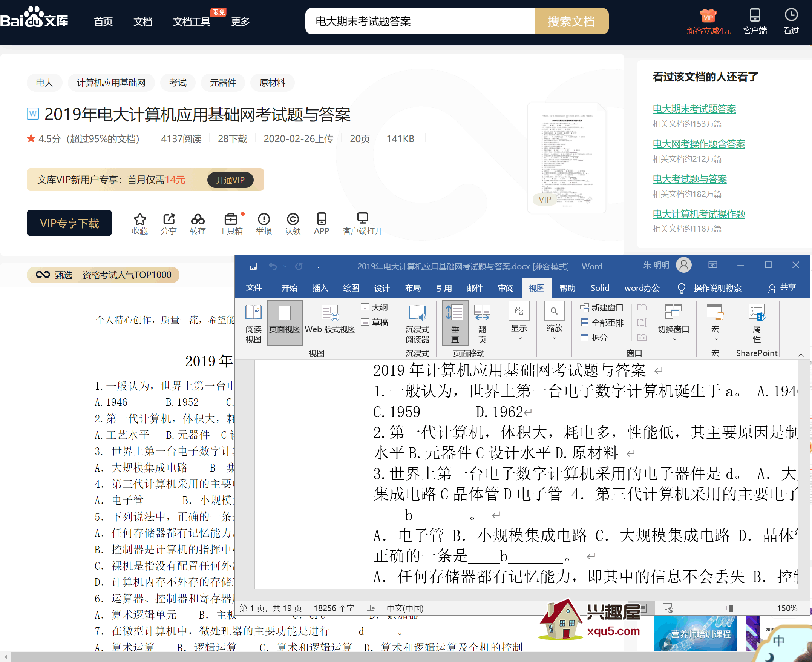Click 客户端打开 open in client
Image resolution: width=812 pixels, height=662 pixels.
(x=362, y=223)
